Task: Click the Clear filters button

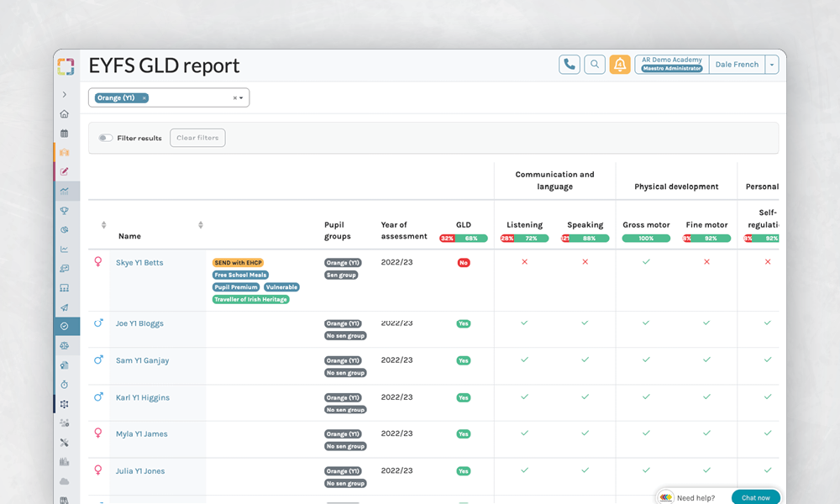Action: [x=197, y=138]
